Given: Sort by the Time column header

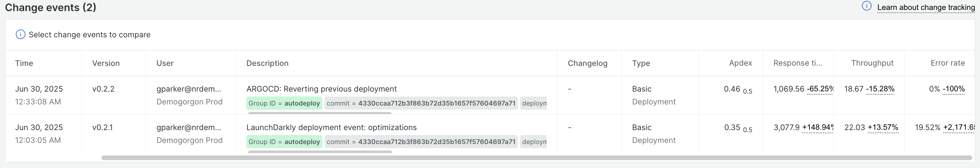Looking at the screenshot, I should pos(24,63).
